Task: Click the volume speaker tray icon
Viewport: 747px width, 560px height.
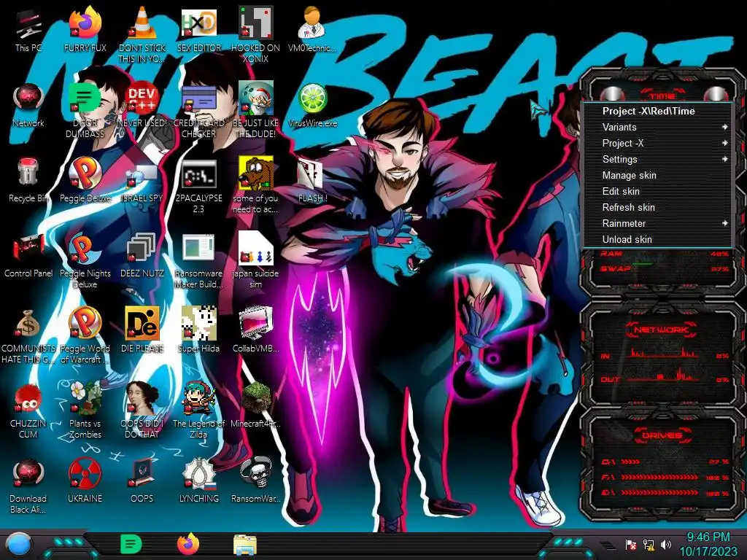Action: pos(665,544)
